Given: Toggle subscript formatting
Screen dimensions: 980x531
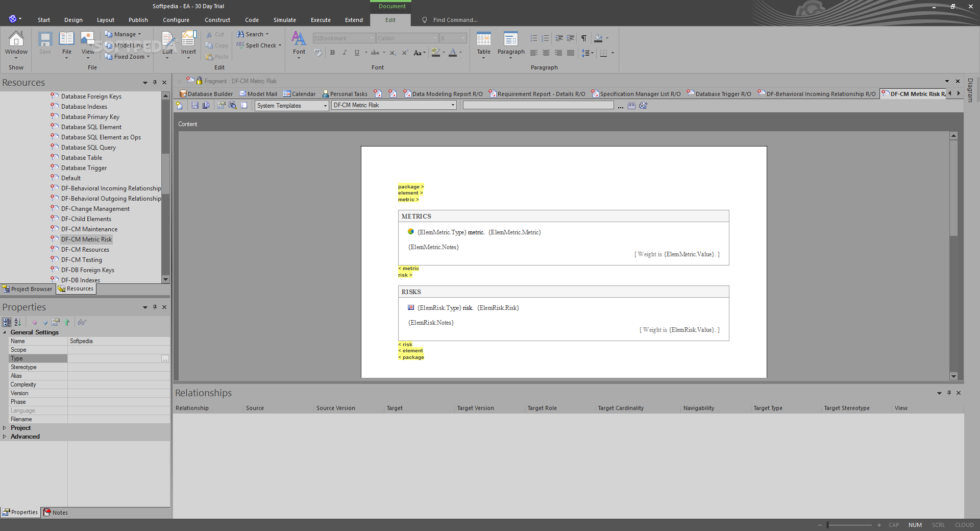Looking at the screenshot, I should [x=393, y=53].
